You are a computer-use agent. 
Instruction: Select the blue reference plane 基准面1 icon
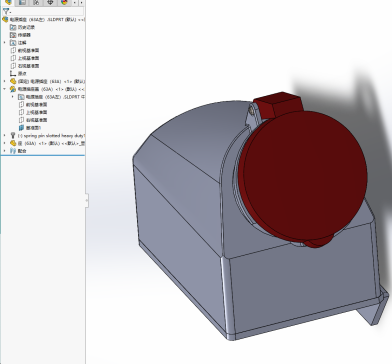tap(21, 128)
